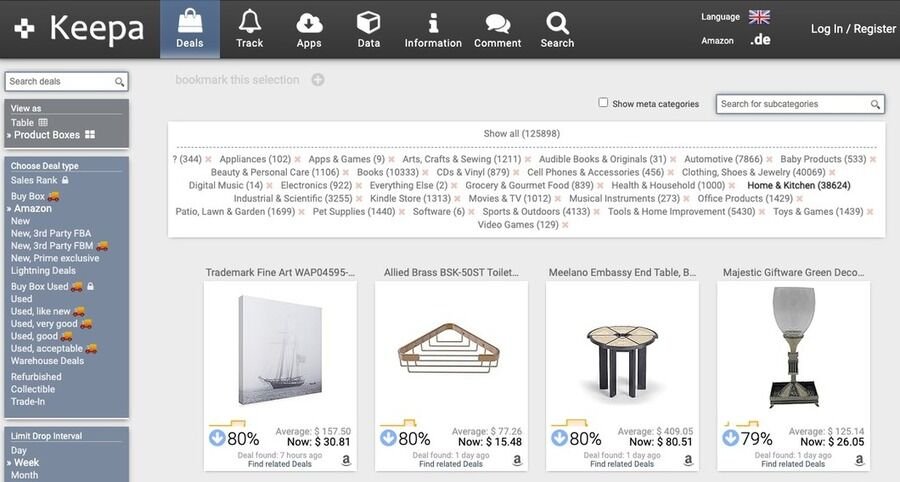The height and width of the screenshot is (482, 900).
Task: Select Used, like new deal type
Action: pyautogui.click(x=40, y=311)
